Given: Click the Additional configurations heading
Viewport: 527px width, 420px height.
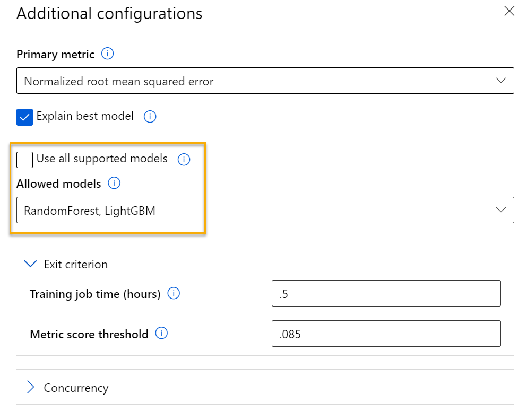Looking at the screenshot, I should click(x=109, y=14).
